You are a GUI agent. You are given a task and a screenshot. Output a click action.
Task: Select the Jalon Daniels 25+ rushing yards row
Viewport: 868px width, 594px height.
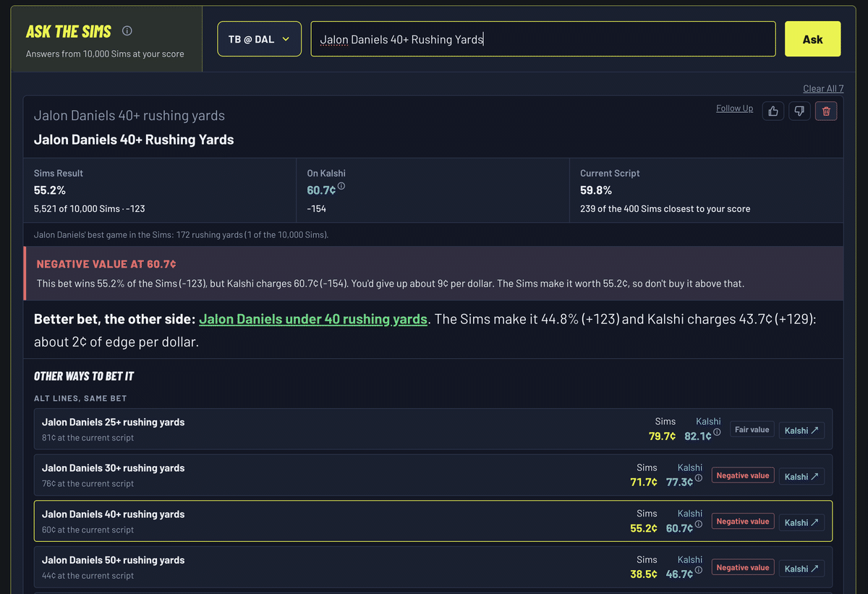[433, 429]
